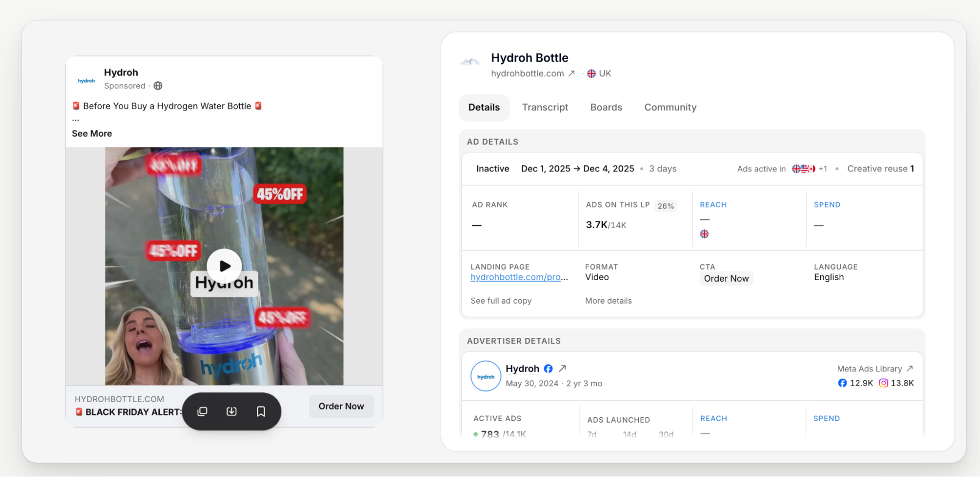980x477 pixels.
Task: Switch to the Details tab
Action: pyautogui.click(x=484, y=107)
